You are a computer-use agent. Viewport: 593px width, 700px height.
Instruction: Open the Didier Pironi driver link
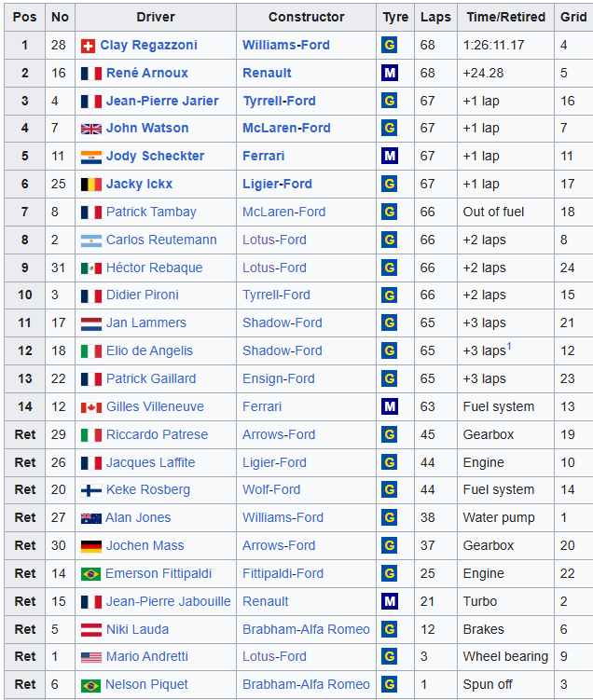pyautogui.click(x=143, y=295)
